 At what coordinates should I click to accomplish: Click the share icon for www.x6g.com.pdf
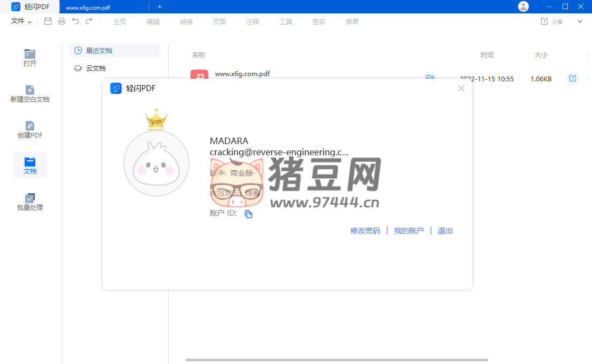pyautogui.click(x=572, y=79)
